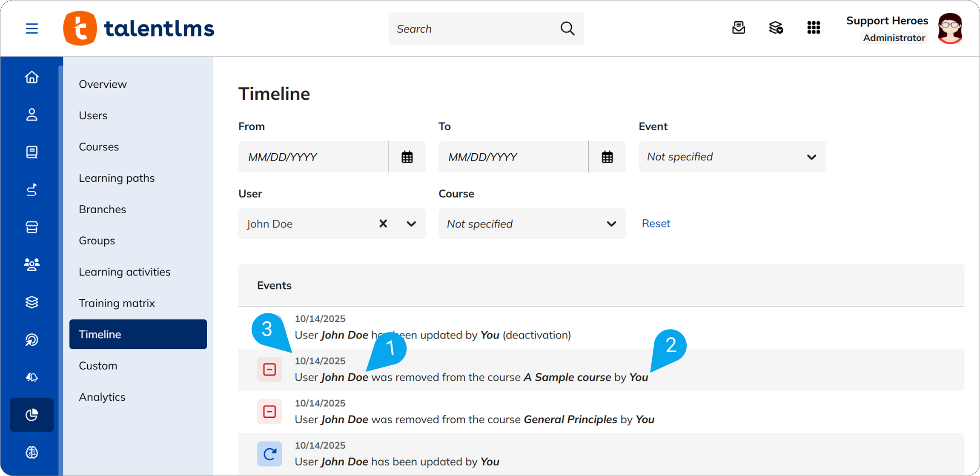The width and height of the screenshot is (980, 476).
Task: Open the Reports pie chart icon
Action: 32,415
